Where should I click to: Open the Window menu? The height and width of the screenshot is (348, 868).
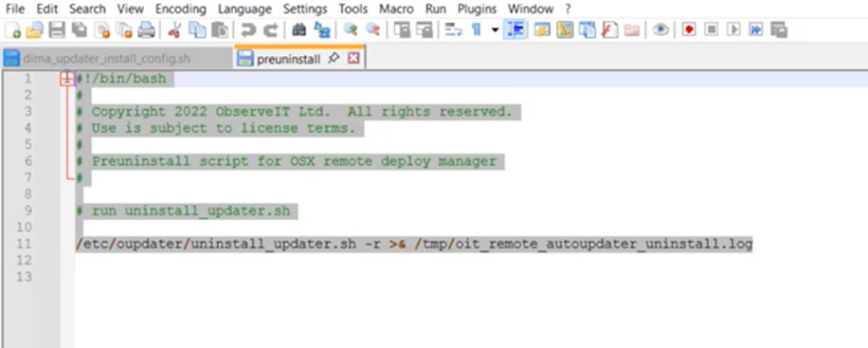[x=531, y=9]
